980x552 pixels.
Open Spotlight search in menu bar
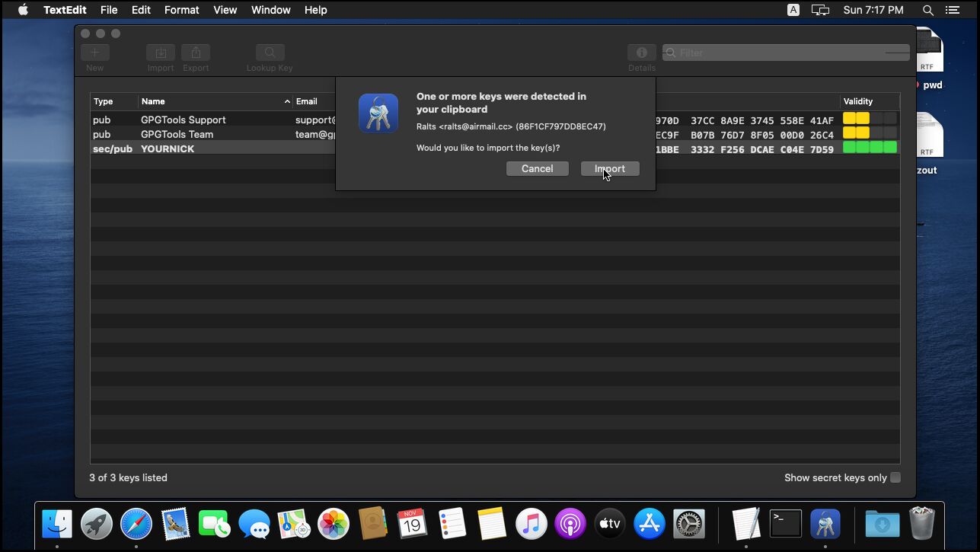[927, 10]
